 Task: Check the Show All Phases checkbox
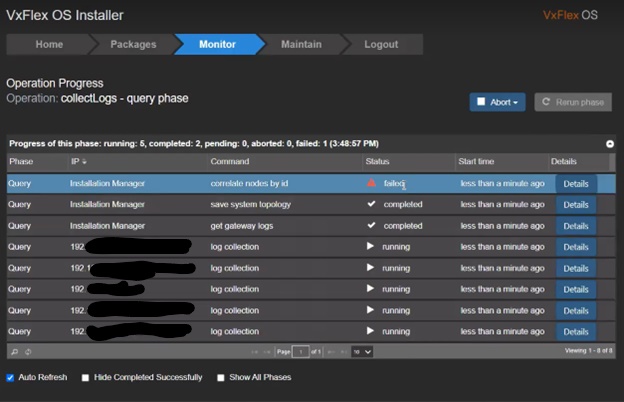(221, 378)
